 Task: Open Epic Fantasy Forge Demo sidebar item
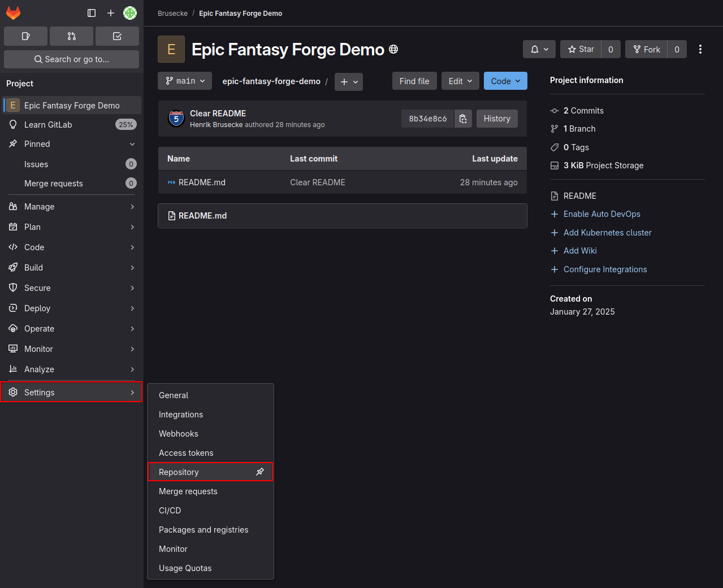(x=71, y=105)
